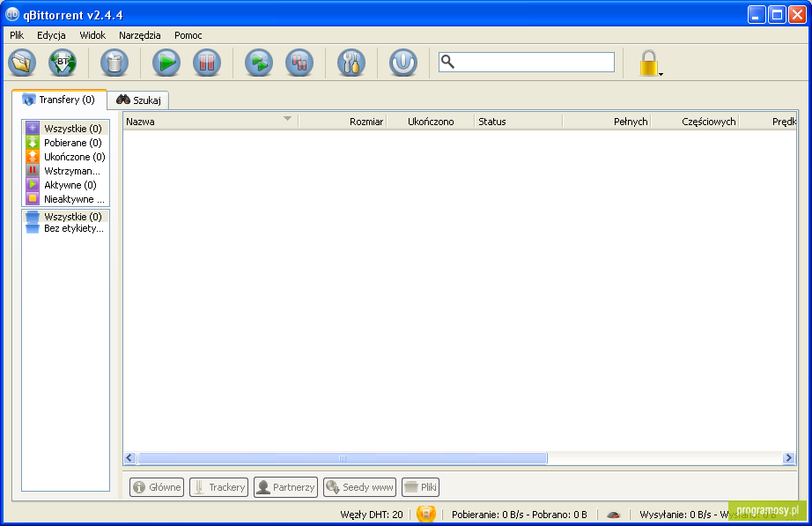Sort by Nazwa column header
Viewport: 812px width, 526px height.
tap(210, 122)
